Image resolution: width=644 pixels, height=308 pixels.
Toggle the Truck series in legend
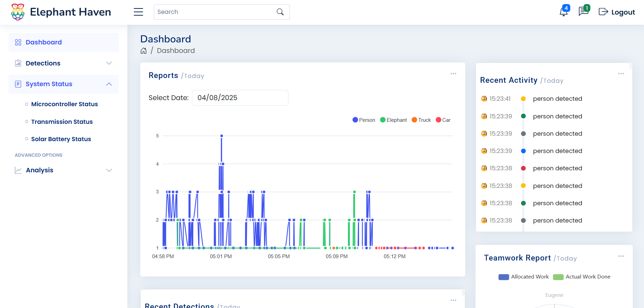tap(421, 120)
